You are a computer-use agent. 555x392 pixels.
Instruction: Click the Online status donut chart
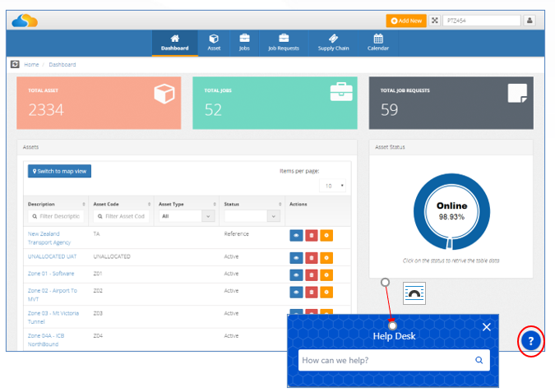[x=451, y=211]
